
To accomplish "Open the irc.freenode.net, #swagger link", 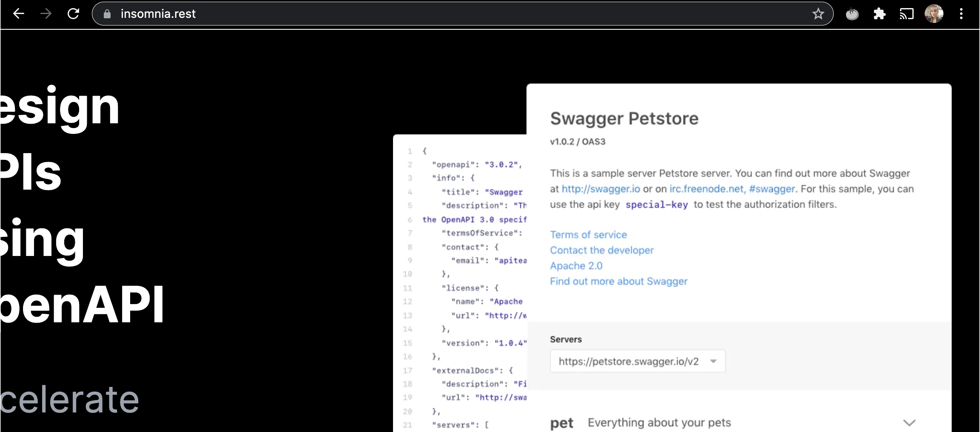I will click(732, 189).
